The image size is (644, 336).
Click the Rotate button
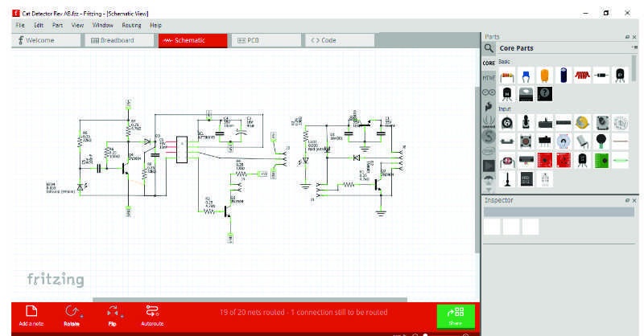click(x=72, y=316)
